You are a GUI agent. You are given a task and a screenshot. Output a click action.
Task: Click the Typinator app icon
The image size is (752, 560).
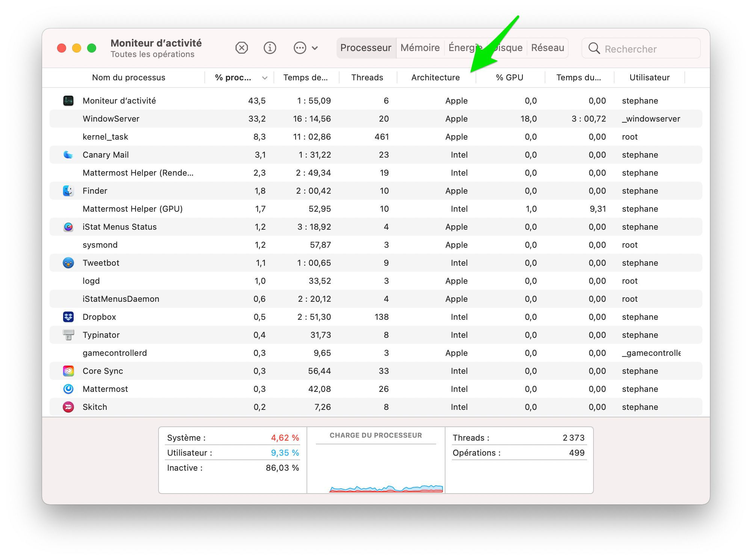pyautogui.click(x=68, y=335)
